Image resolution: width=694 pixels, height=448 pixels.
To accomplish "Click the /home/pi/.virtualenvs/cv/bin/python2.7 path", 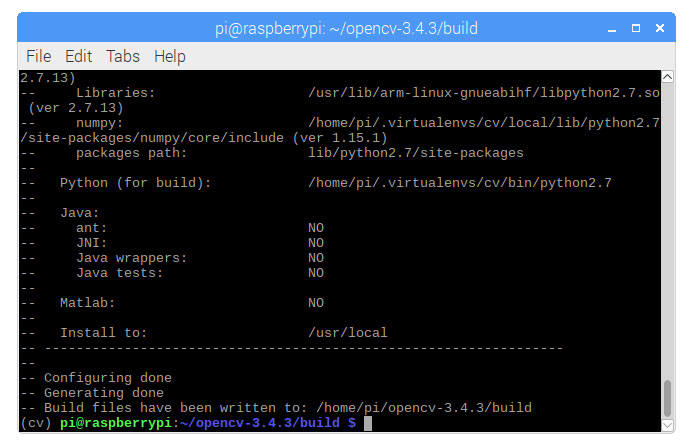I will (460, 183).
